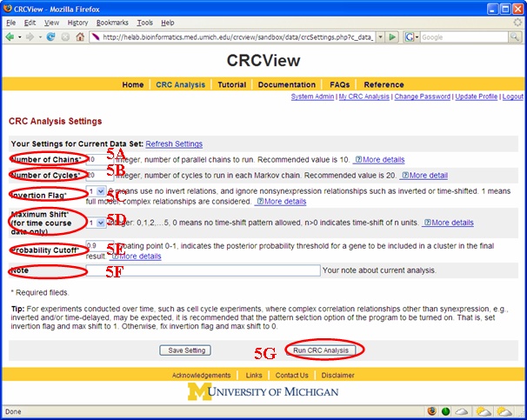Open the Documentation navigation tab
Screen dimensions: 527x420
click(x=287, y=84)
